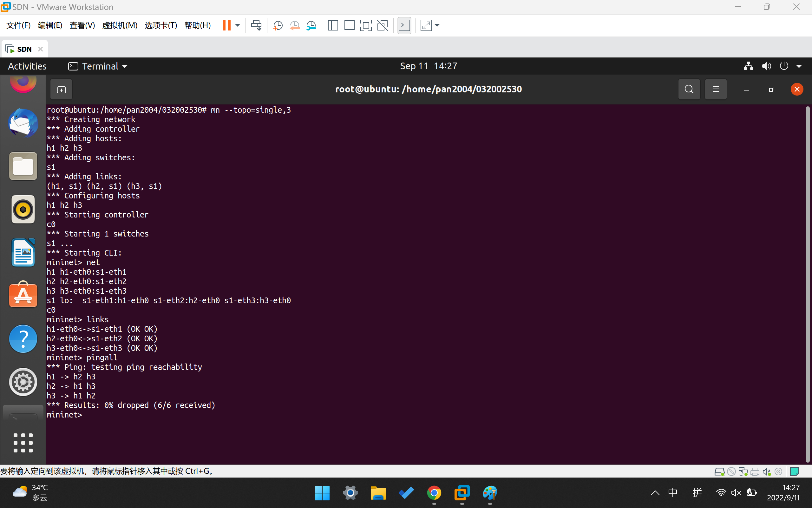Click the Ubuntu power icon

[x=784, y=66]
